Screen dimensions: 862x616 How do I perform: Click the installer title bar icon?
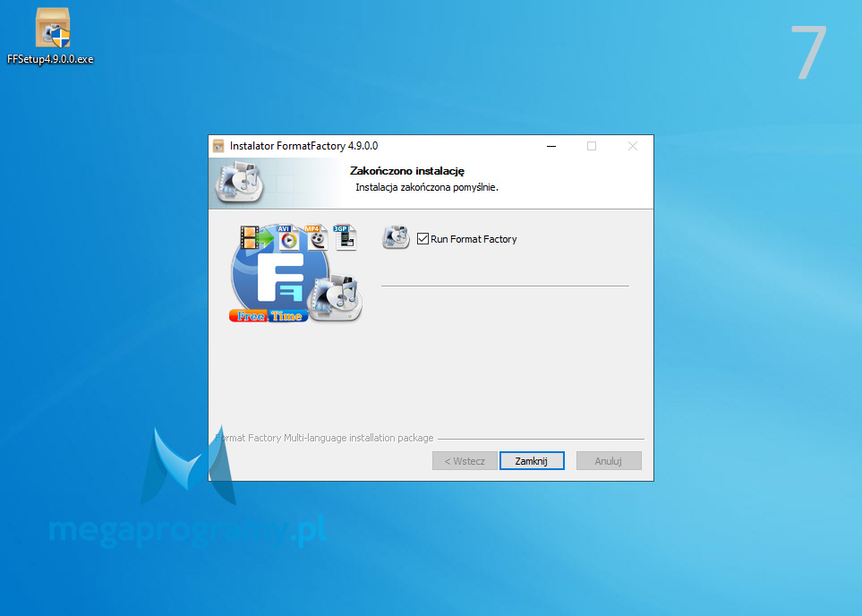coord(218,146)
